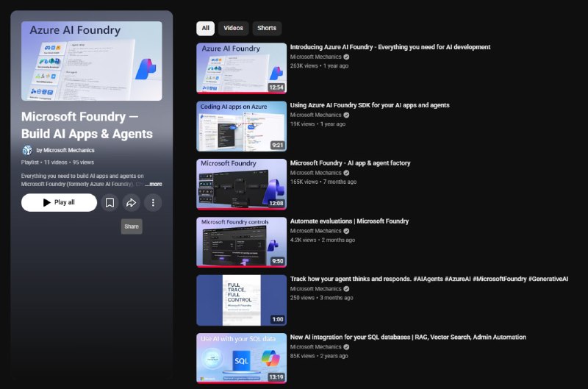Open title Introducing Azure AI Foundry
Image resolution: width=588 pixels, height=389 pixels.
(x=390, y=47)
